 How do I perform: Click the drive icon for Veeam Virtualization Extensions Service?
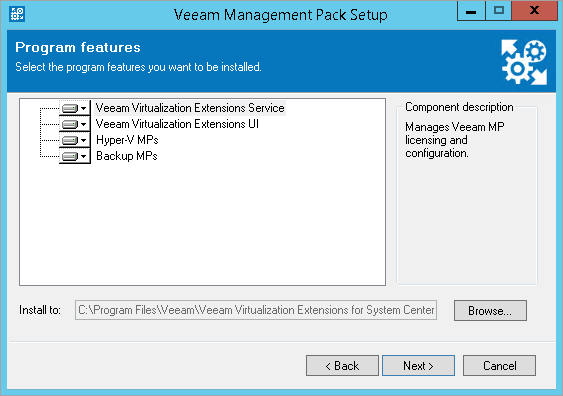(70, 108)
